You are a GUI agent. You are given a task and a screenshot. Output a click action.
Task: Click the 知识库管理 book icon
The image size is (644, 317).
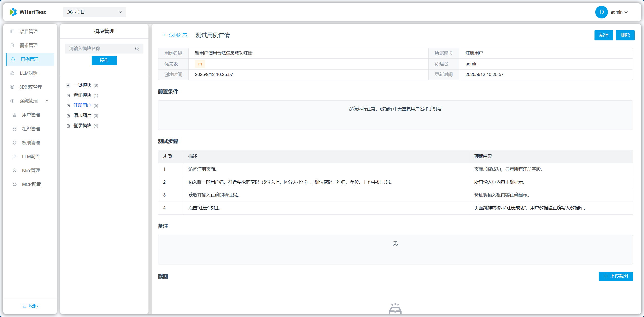[12, 87]
